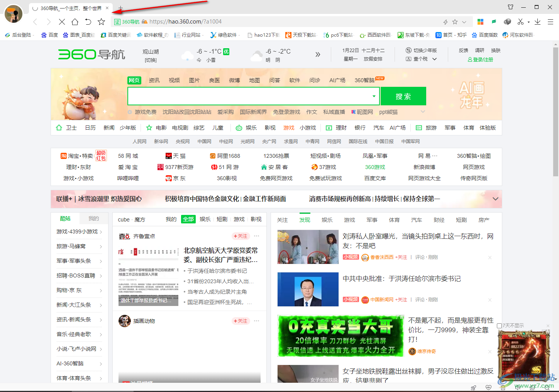Open the more options dots on 齐鲁壹点

tap(257, 236)
